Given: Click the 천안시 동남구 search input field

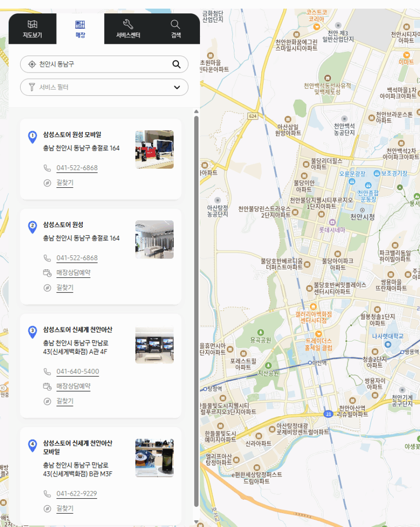Looking at the screenshot, I should [103, 64].
